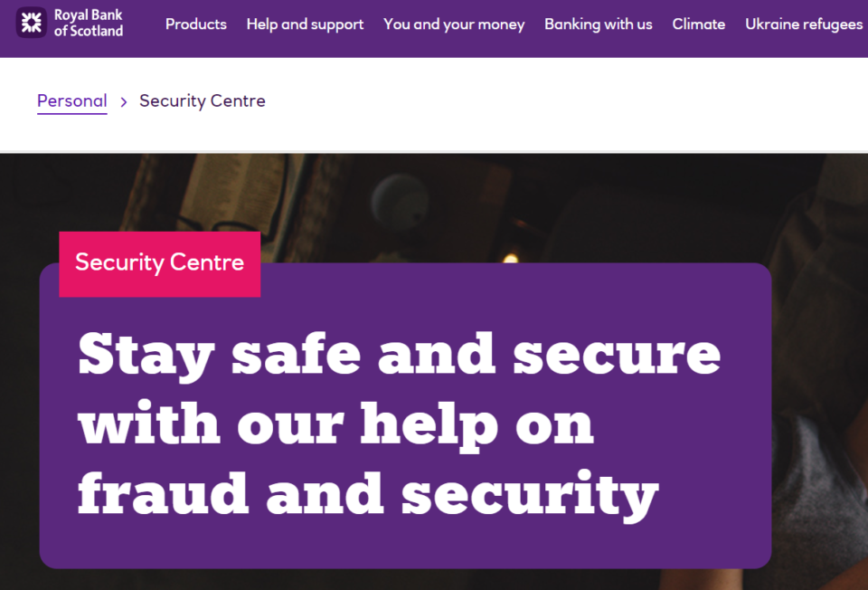Click the pink Security Centre label

tap(159, 263)
